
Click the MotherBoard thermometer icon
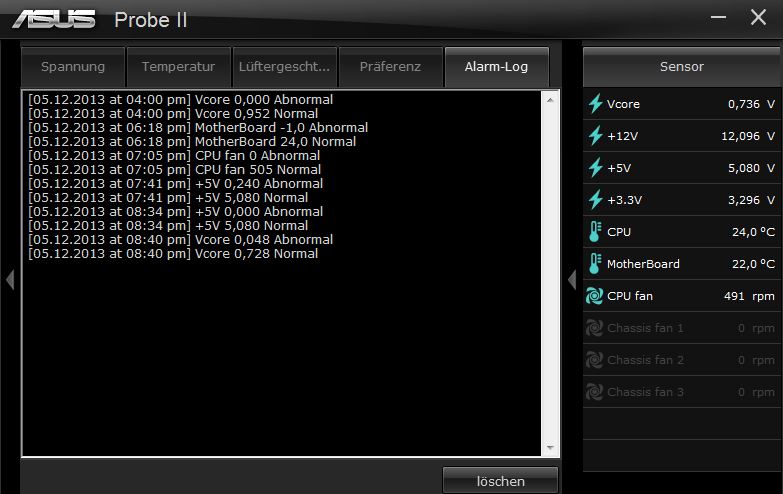[595, 264]
